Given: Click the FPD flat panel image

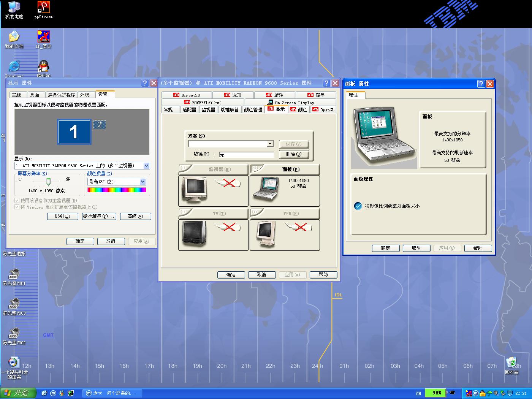Looking at the screenshot, I should (x=266, y=234).
